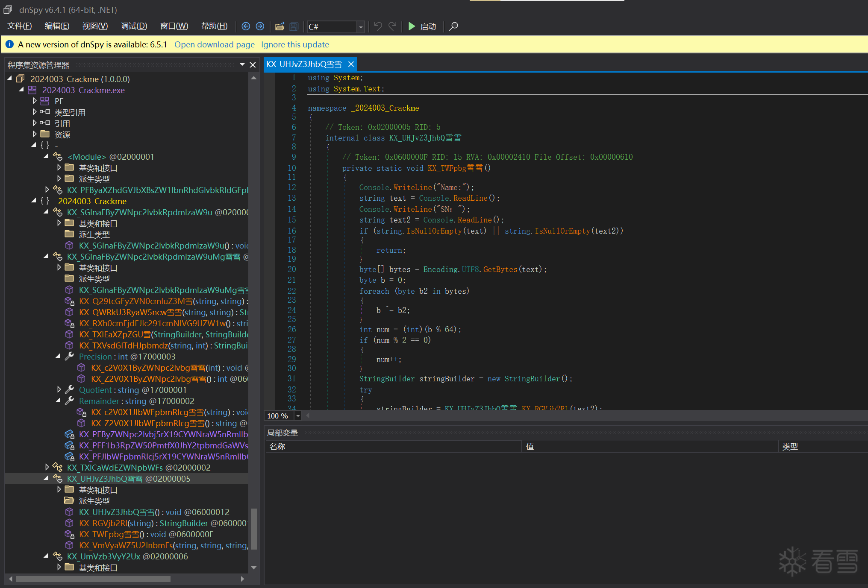Click the open file folder icon
The width and height of the screenshot is (868, 588).
pos(280,26)
